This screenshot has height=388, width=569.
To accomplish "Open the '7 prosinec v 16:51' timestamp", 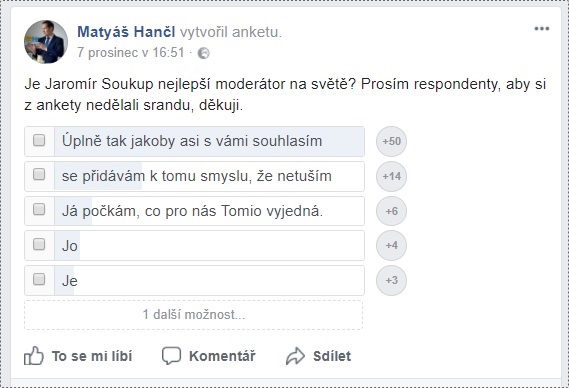I will pos(131,53).
